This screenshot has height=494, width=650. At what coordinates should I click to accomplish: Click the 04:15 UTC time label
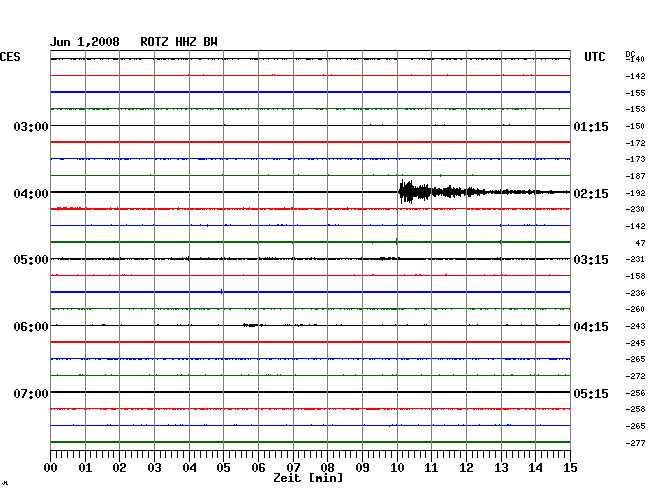coord(591,327)
